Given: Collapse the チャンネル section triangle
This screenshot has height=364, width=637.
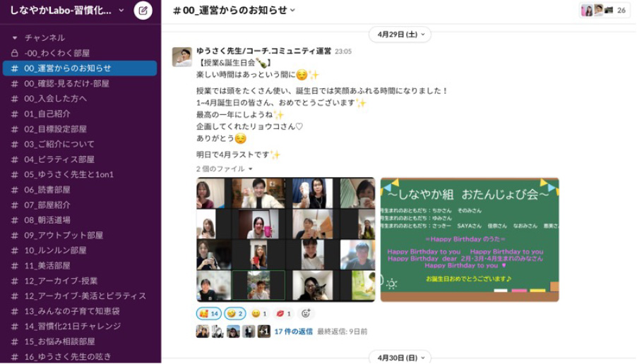Looking at the screenshot, I should click(15, 38).
